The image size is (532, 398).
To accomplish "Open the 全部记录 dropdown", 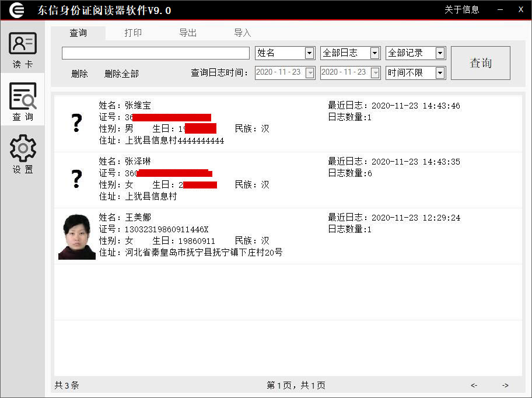I will point(439,53).
